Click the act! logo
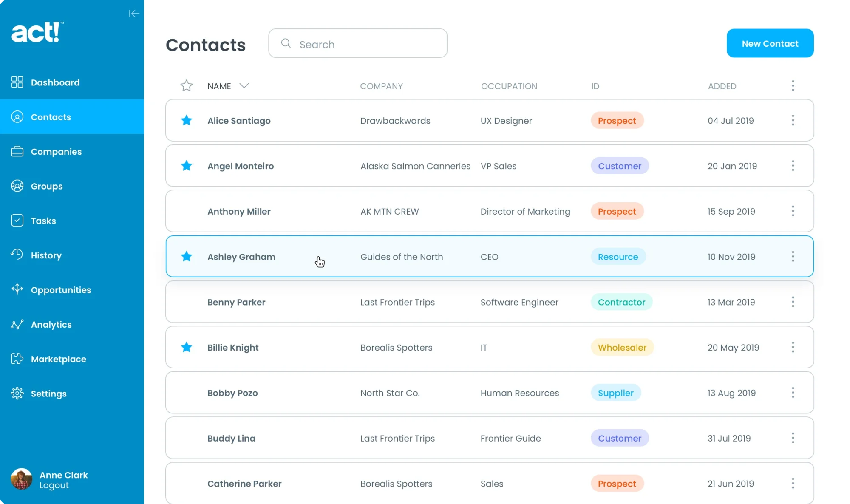 click(x=37, y=31)
